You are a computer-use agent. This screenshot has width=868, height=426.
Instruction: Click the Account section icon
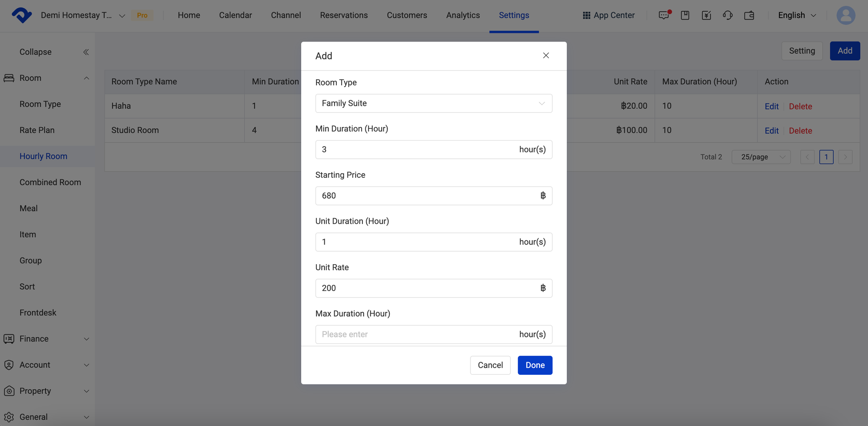point(9,365)
